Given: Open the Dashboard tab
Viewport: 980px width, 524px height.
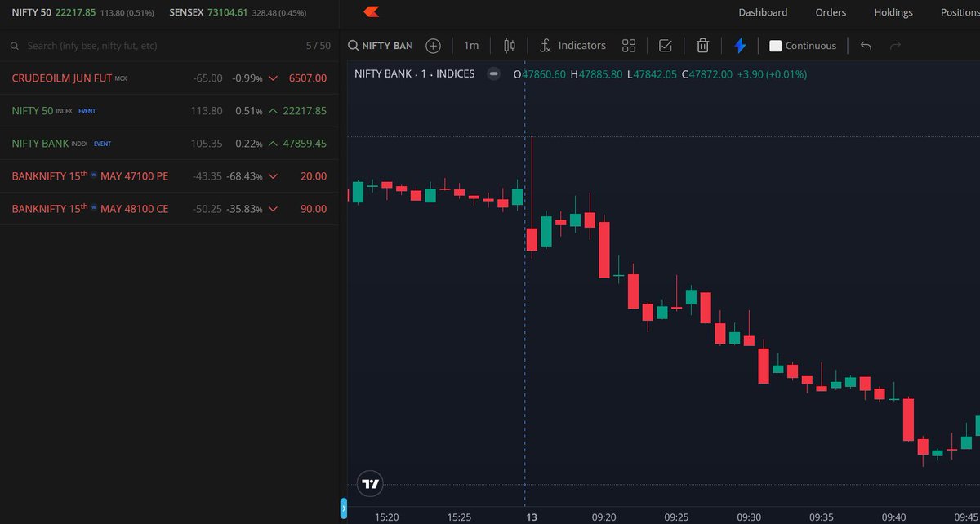Looking at the screenshot, I should point(763,12).
